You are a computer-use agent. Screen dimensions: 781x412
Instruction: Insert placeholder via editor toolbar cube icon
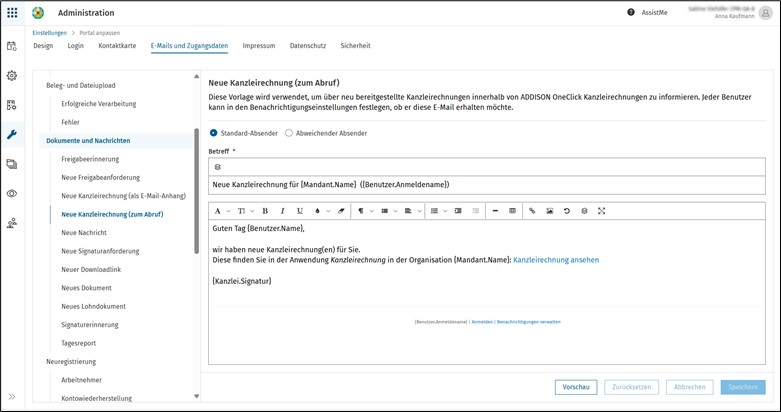pos(584,211)
